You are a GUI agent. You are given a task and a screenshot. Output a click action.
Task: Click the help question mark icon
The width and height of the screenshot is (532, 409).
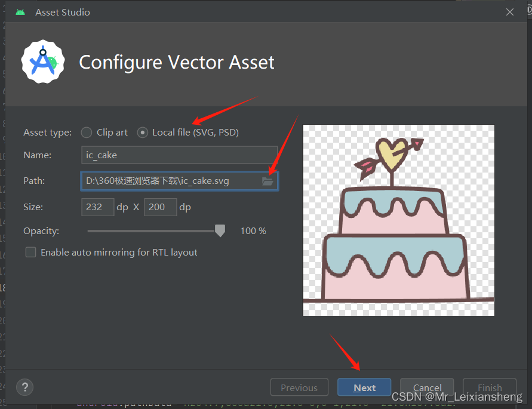click(x=24, y=387)
